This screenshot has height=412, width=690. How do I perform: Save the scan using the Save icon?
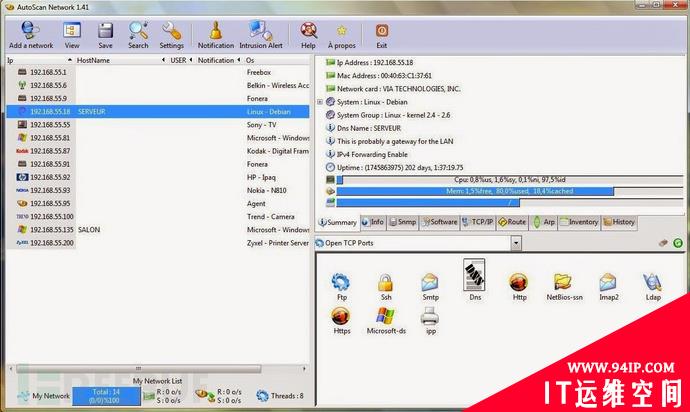click(105, 34)
